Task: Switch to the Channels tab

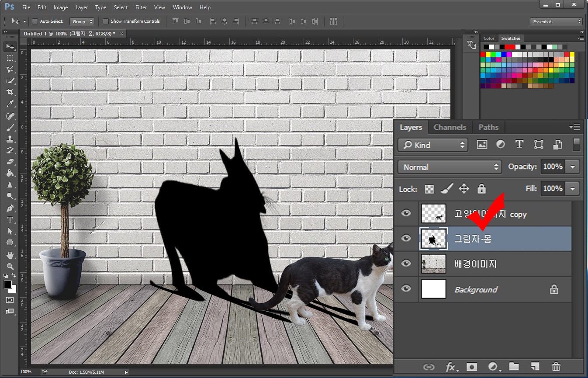Action: coord(450,127)
